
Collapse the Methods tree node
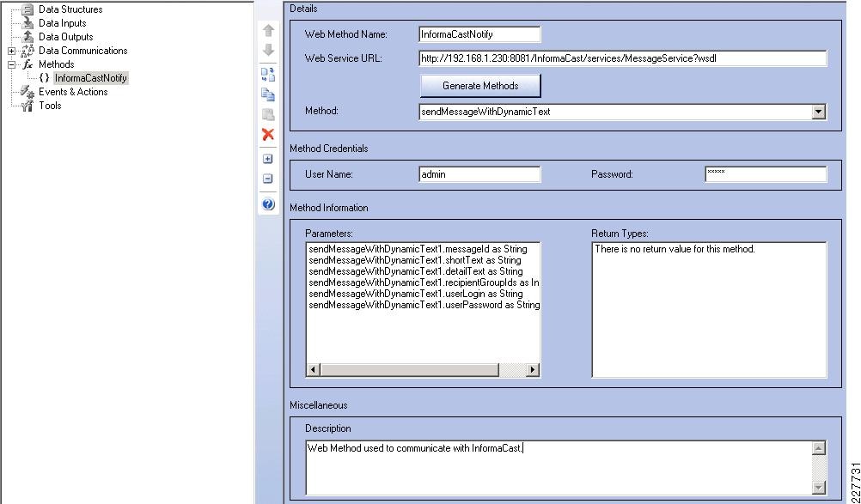click(x=11, y=64)
